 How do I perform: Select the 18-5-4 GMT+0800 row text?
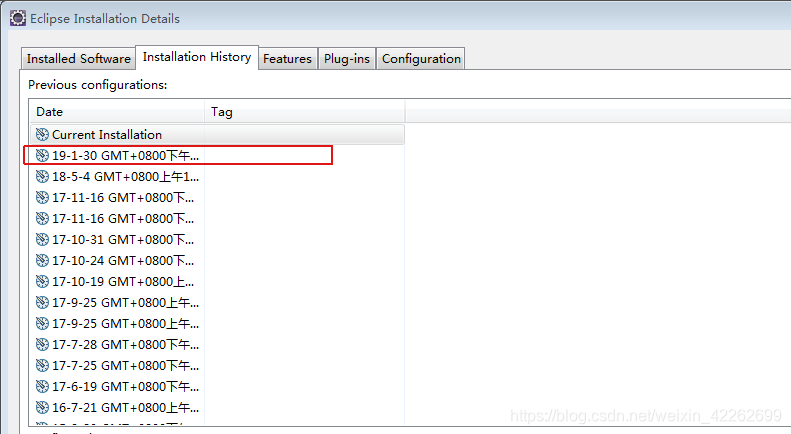[x=126, y=177]
